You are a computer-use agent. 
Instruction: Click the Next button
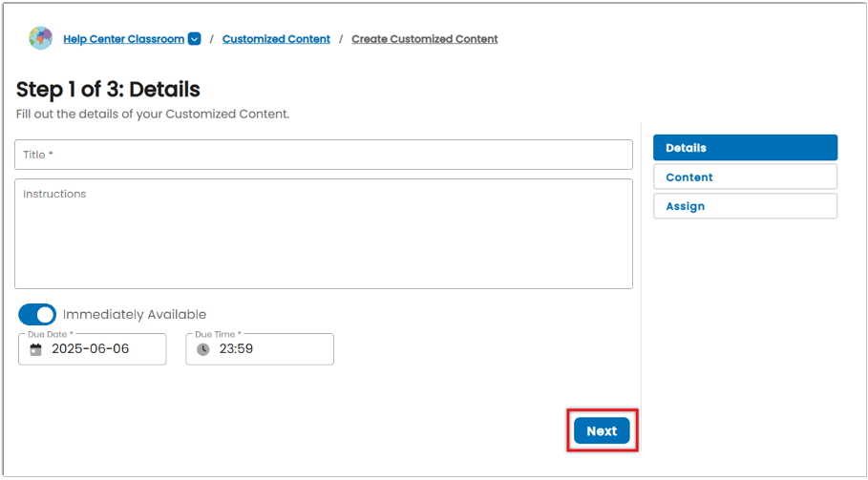point(602,430)
